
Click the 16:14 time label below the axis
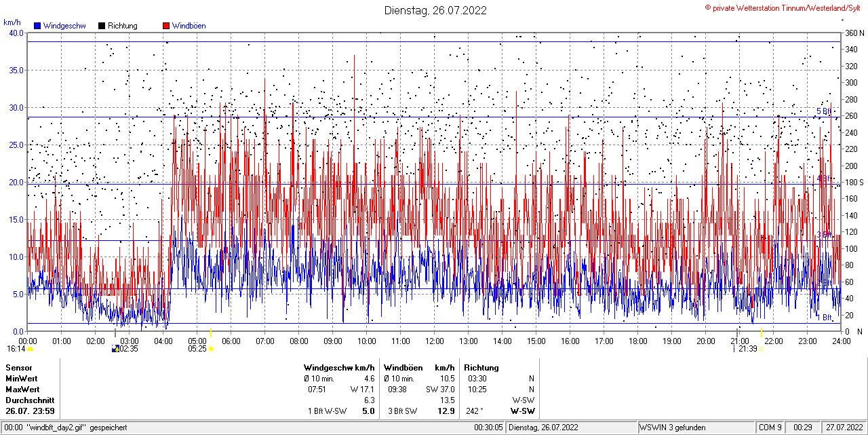16,349
